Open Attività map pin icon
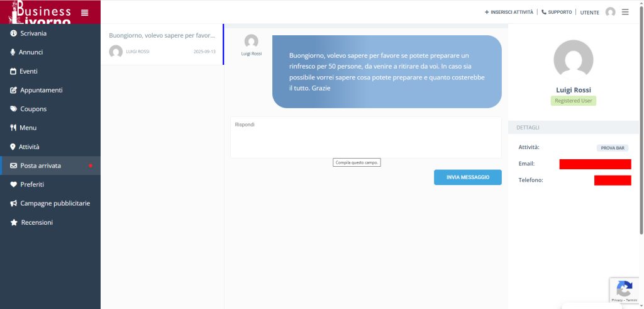The width and height of the screenshot is (644, 309). click(13, 147)
